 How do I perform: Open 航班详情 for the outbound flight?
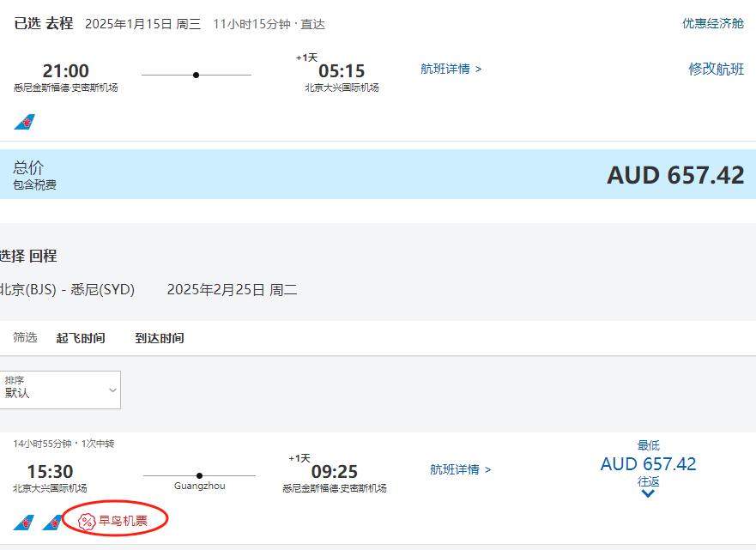(x=451, y=69)
